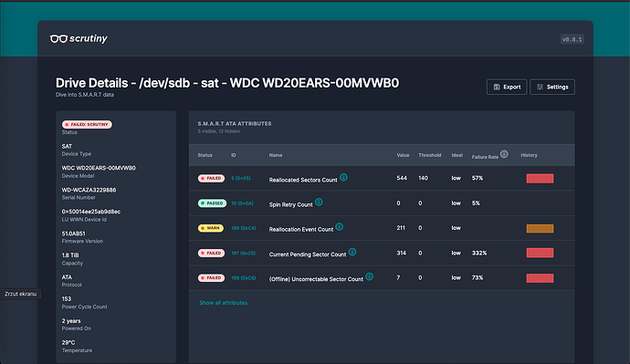The image size is (630, 364).
Task: Click attribute ID 5 (0x05)
Action: coord(241,178)
